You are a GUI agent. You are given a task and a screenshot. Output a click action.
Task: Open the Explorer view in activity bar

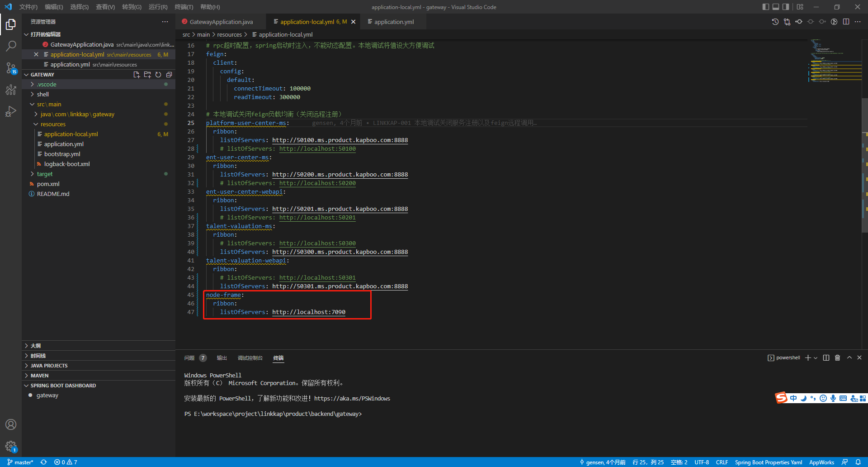click(11, 24)
